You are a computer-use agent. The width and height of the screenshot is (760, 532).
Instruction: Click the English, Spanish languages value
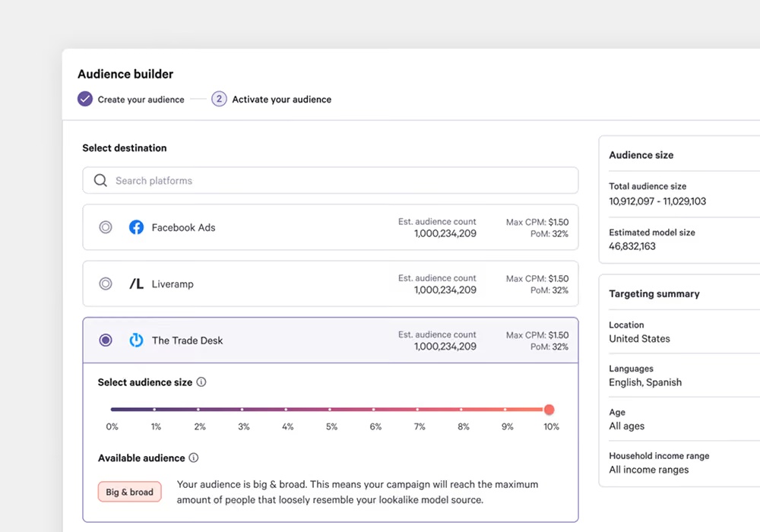pyautogui.click(x=645, y=382)
